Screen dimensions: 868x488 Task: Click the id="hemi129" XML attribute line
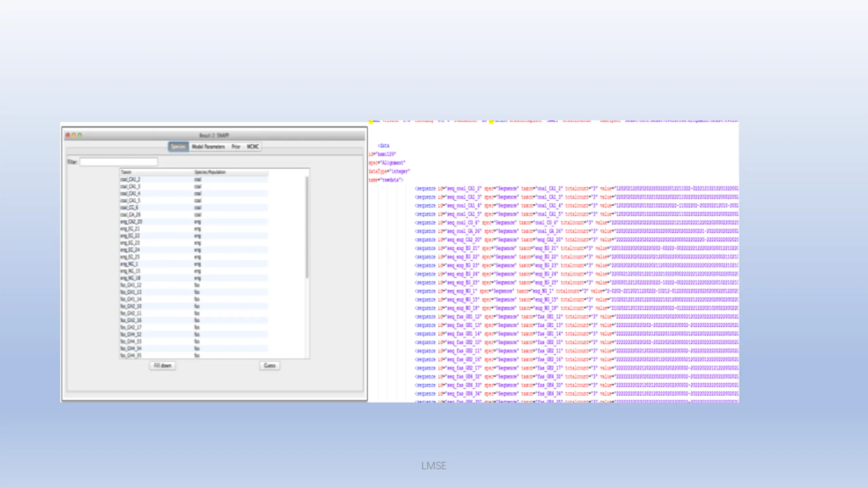click(382, 154)
